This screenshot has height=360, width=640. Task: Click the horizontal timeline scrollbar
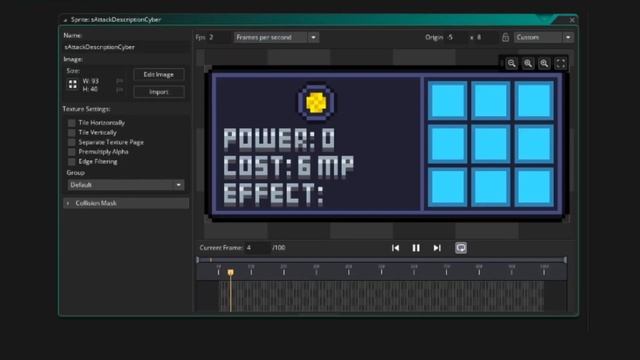point(382,260)
